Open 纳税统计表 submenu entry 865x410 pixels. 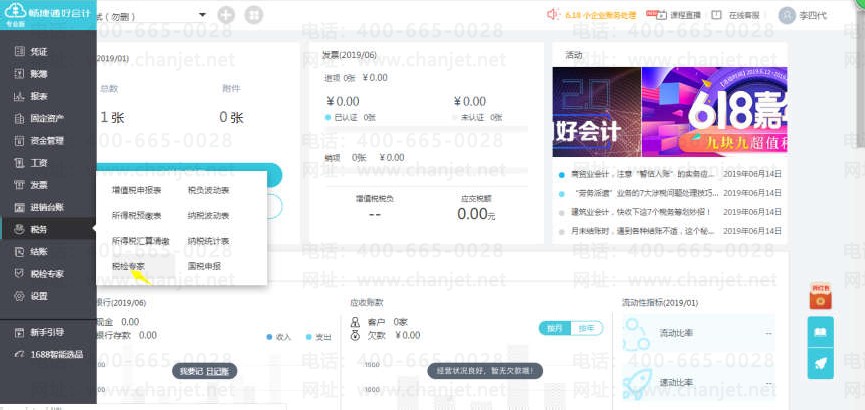click(x=209, y=241)
